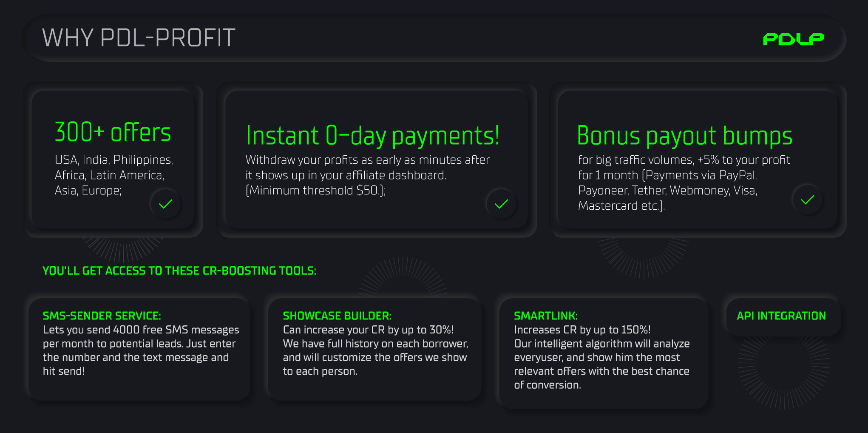Click the checkmark in Instant 0-day payments card
Screen dimensions: 868x433
501,204
